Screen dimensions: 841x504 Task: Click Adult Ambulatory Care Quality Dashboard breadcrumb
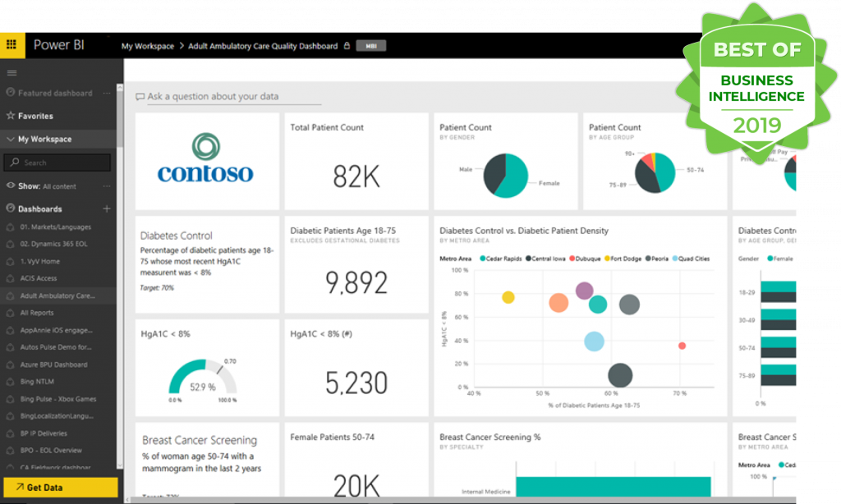click(x=263, y=46)
